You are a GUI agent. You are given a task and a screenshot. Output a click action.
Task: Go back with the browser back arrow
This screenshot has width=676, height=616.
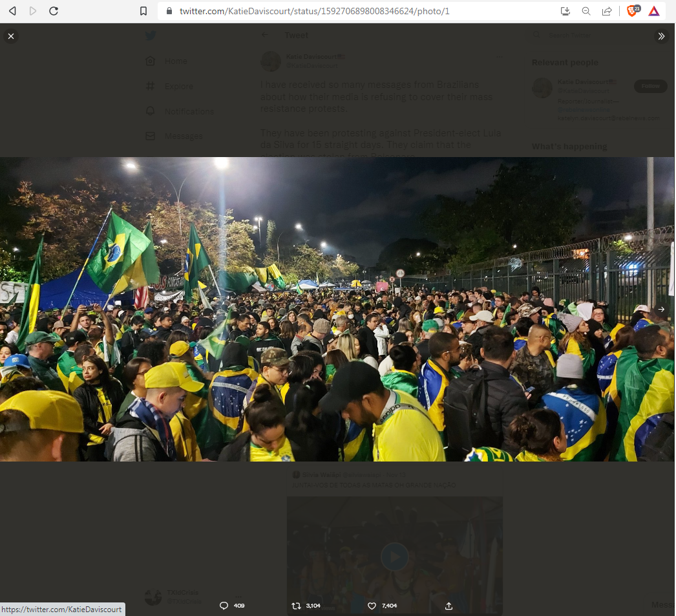(12, 11)
